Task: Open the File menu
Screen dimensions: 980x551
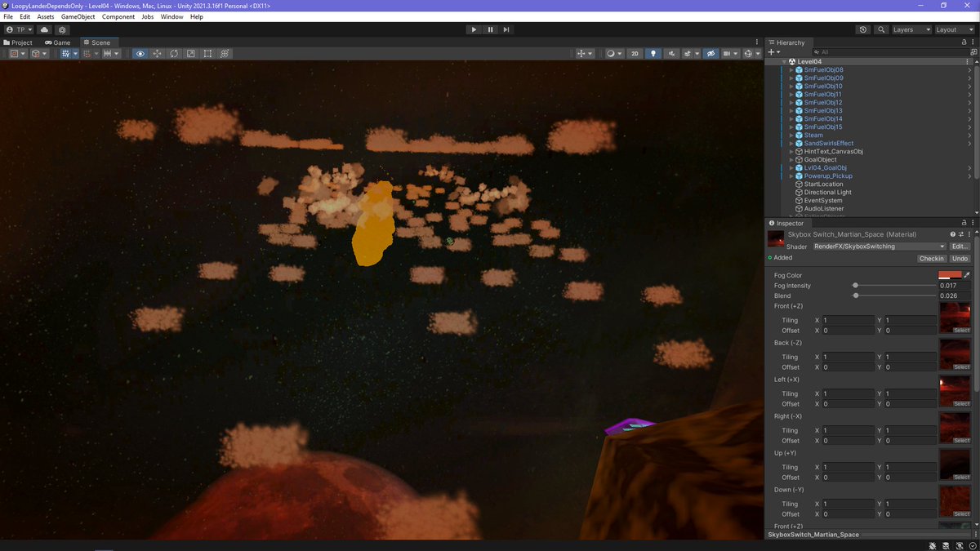Action: tap(8, 16)
